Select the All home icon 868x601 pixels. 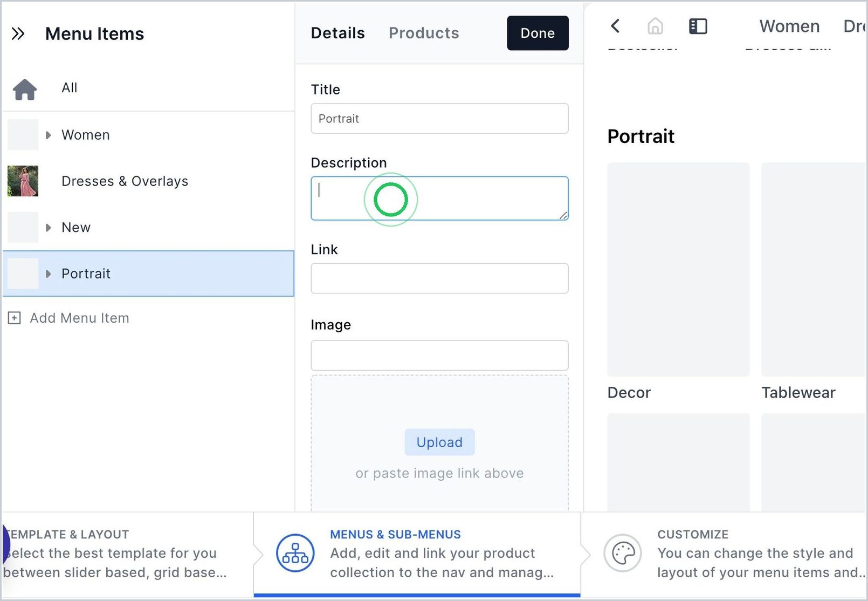pyautogui.click(x=25, y=89)
